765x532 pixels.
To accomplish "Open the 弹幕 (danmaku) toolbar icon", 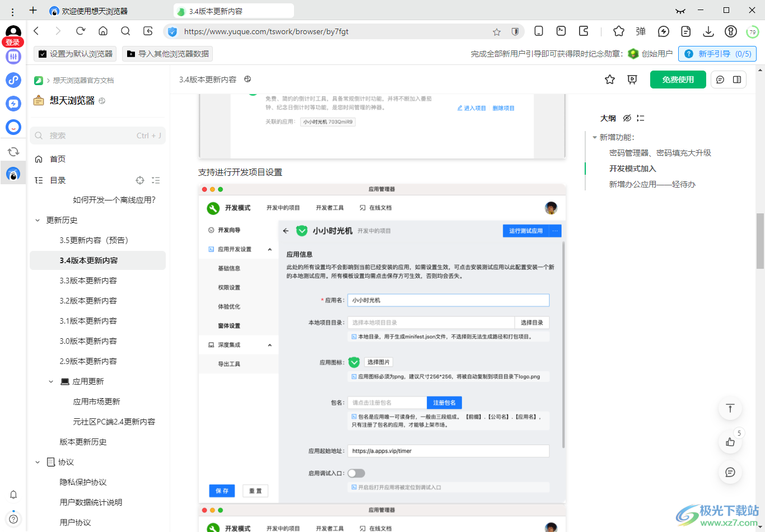I will coord(641,31).
